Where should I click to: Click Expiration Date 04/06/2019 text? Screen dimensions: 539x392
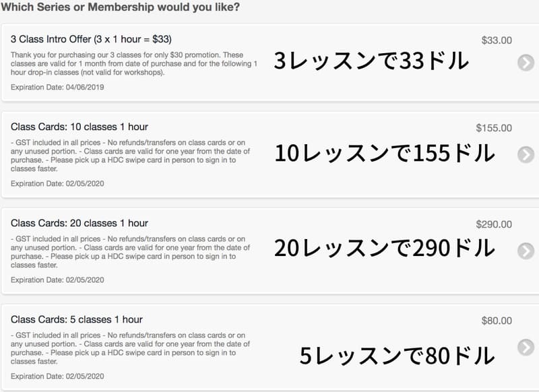(57, 88)
